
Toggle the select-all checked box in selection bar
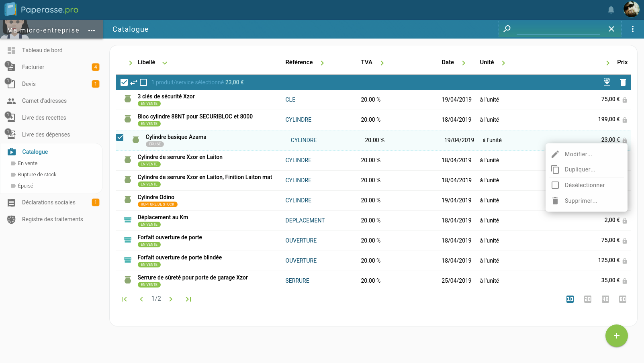(x=124, y=82)
